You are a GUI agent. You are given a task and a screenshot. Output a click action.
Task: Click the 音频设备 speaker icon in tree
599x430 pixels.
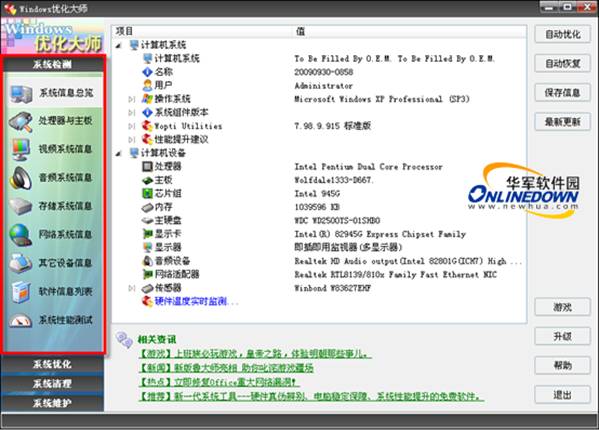click(x=147, y=261)
